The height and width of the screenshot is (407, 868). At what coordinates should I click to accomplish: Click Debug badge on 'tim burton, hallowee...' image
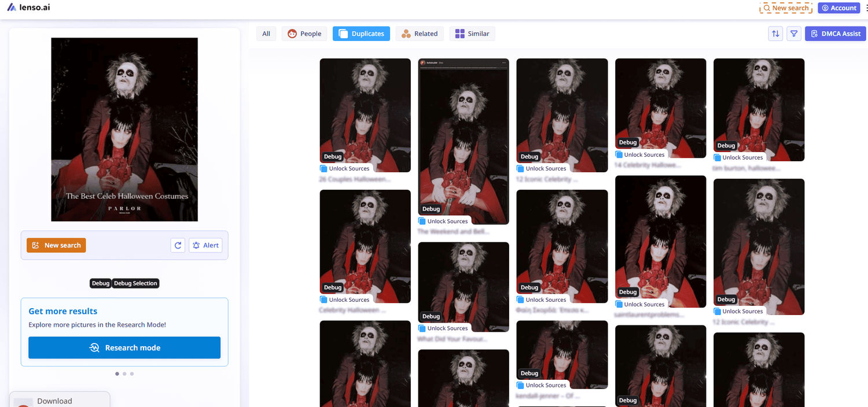click(x=726, y=146)
